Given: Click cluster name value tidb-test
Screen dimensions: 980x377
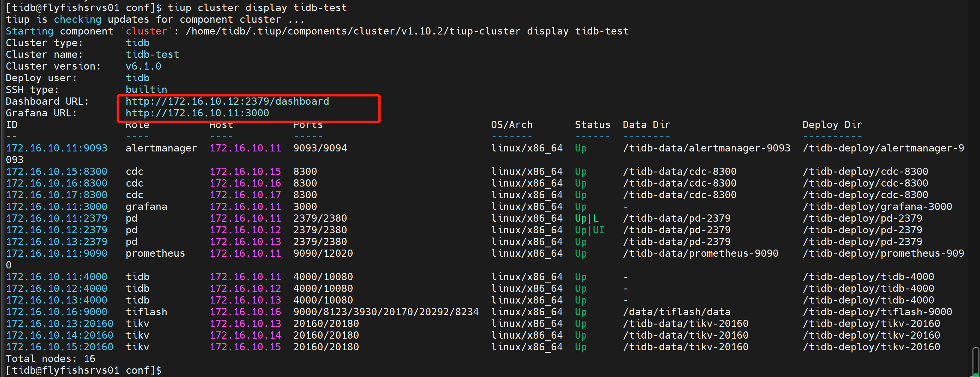Looking at the screenshot, I should (x=152, y=55).
